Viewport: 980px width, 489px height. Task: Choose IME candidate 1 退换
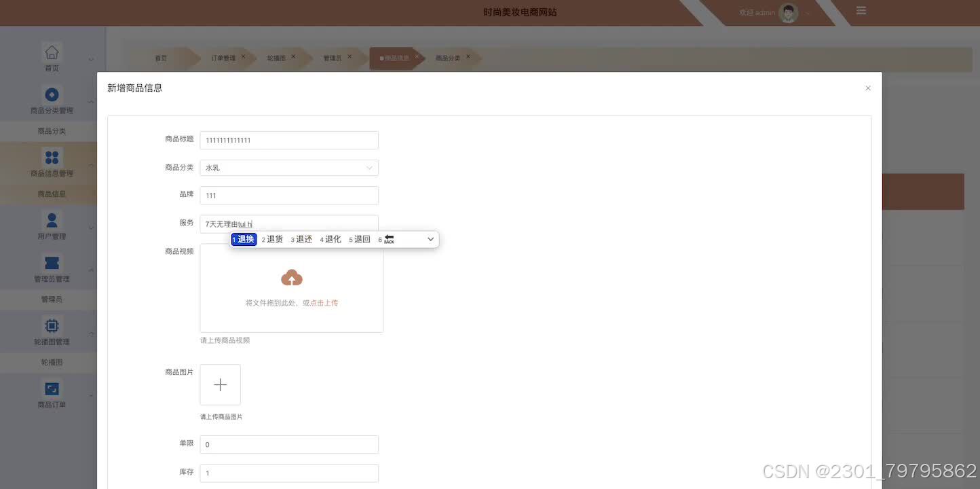coord(244,239)
